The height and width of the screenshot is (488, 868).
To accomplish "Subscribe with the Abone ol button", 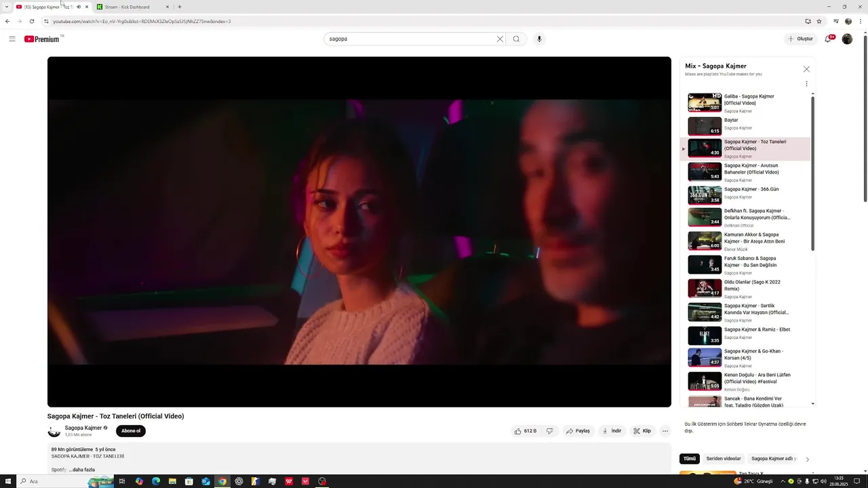I will click(131, 431).
